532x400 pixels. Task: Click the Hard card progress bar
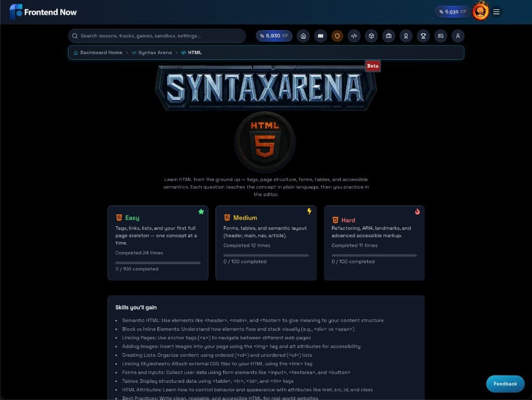(374, 255)
